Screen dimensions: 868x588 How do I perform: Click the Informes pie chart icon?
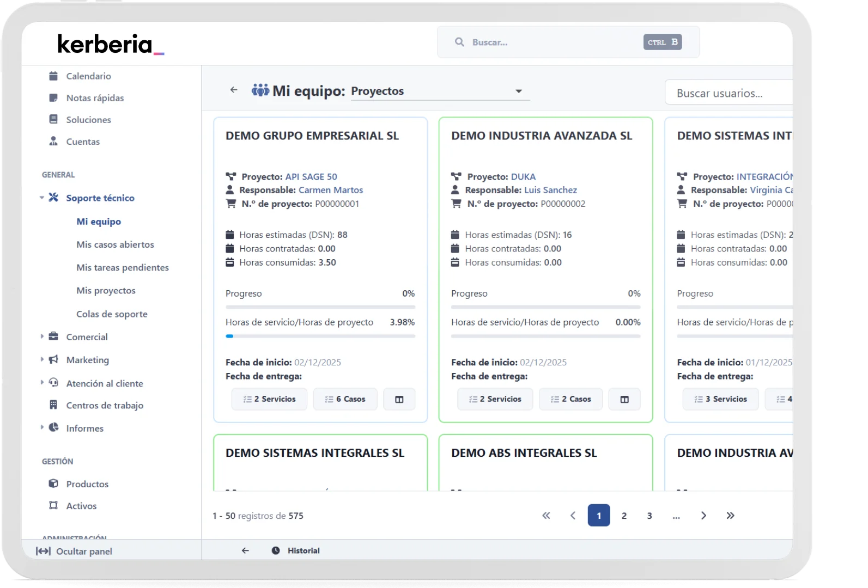pos(53,427)
